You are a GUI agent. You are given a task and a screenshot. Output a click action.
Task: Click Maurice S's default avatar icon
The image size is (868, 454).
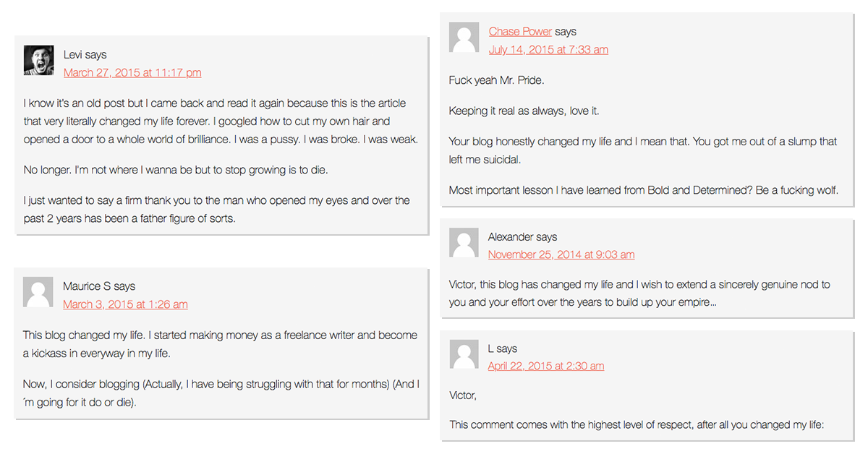tap(38, 292)
